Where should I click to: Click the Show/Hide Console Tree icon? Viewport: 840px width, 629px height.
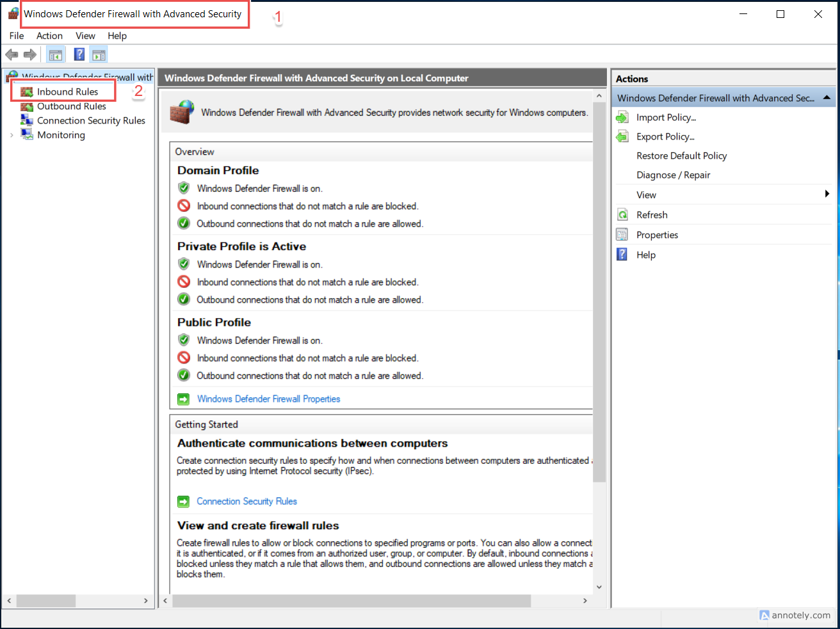tap(56, 55)
